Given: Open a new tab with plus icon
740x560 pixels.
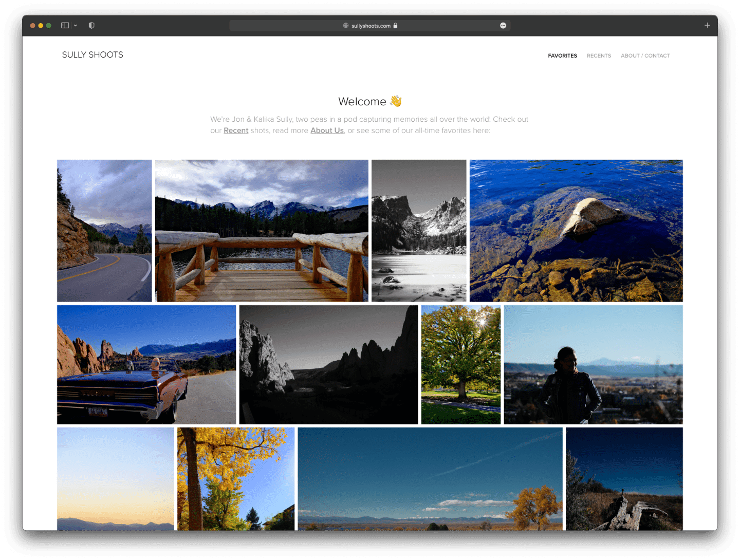Looking at the screenshot, I should [707, 25].
